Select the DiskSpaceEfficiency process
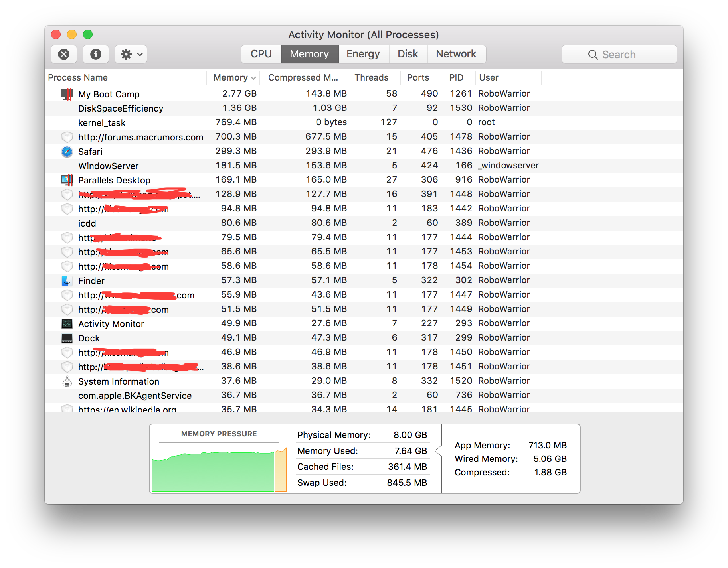Viewport: 728px width, 568px height. 364,108
